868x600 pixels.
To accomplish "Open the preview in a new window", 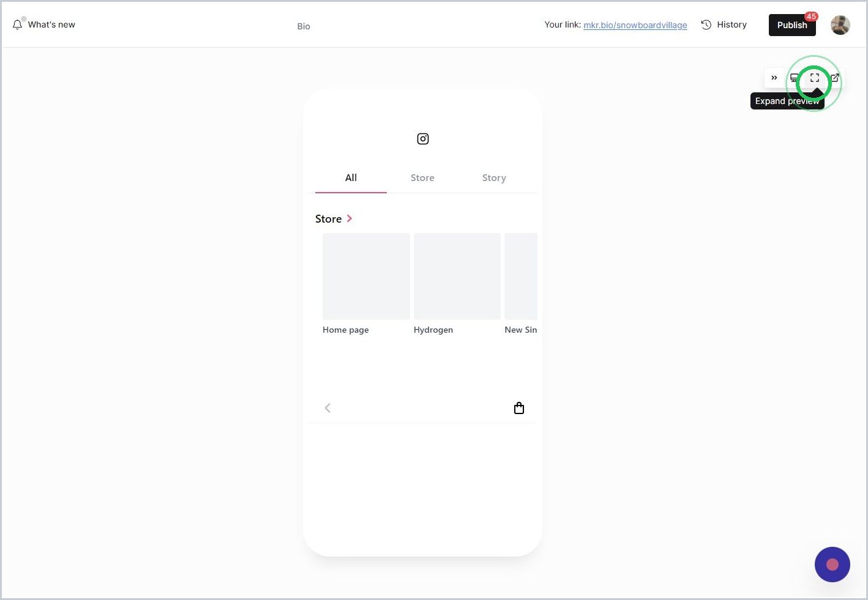I will point(835,78).
